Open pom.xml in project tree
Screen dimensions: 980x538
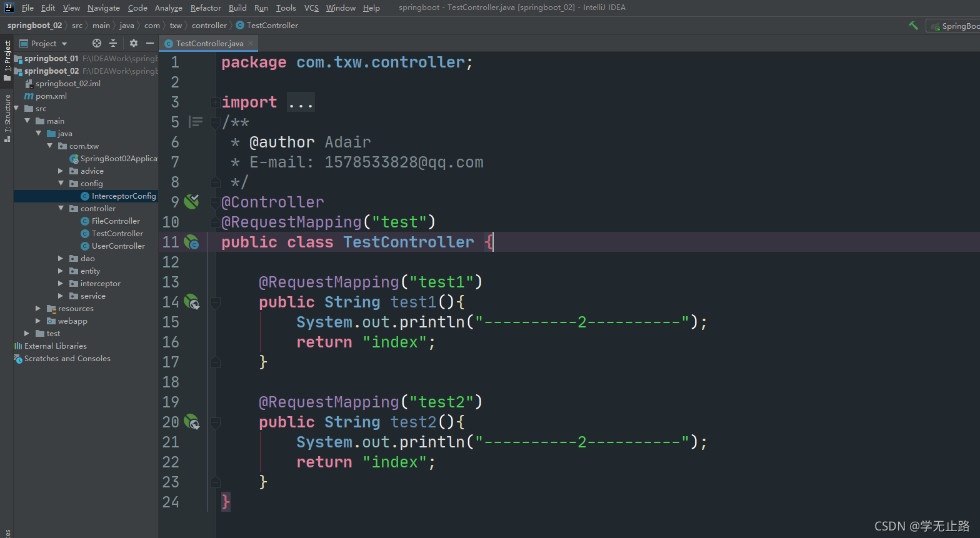click(x=51, y=96)
